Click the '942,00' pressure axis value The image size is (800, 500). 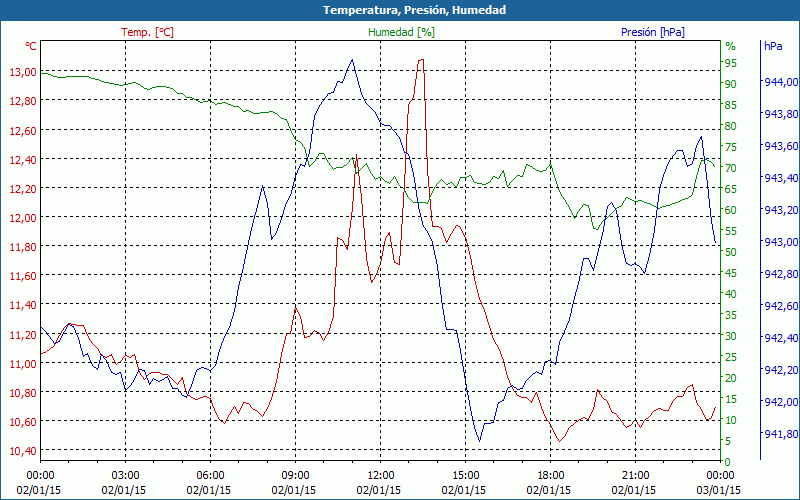pyautogui.click(x=781, y=402)
